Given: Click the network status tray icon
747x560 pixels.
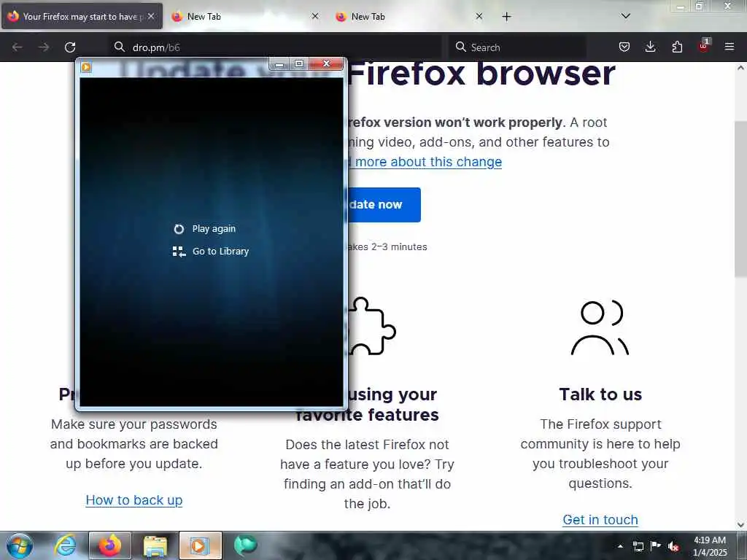Looking at the screenshot, I should click(638, 546).
